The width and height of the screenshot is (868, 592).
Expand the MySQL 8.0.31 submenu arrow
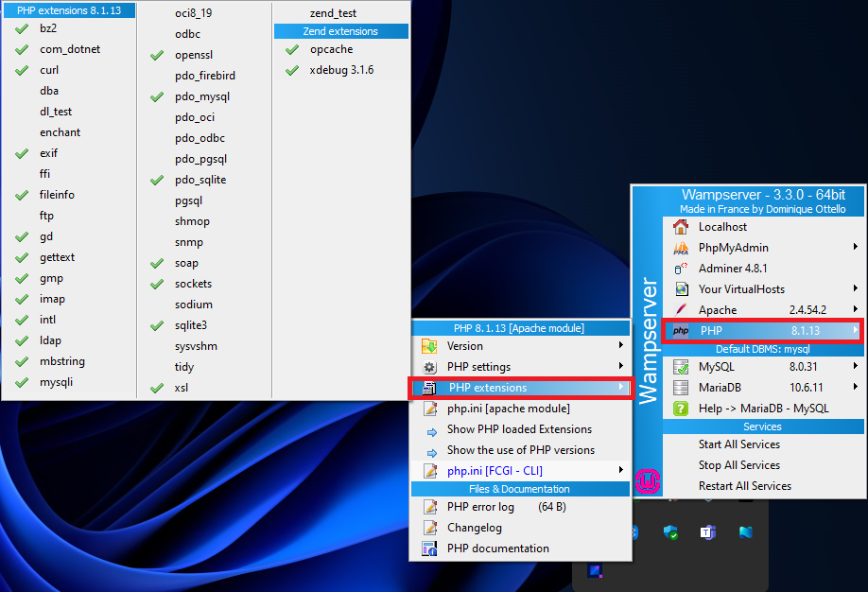coord(856,366)
